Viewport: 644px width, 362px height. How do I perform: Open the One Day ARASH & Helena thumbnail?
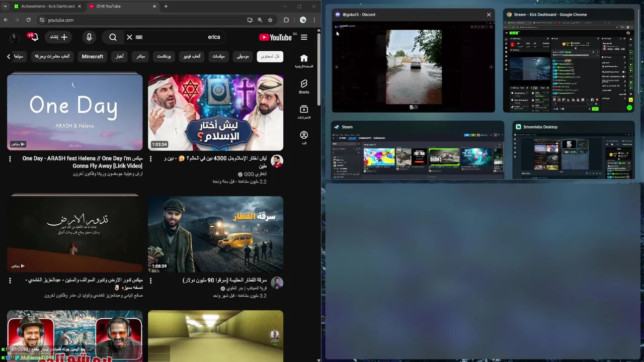(75, 112)
